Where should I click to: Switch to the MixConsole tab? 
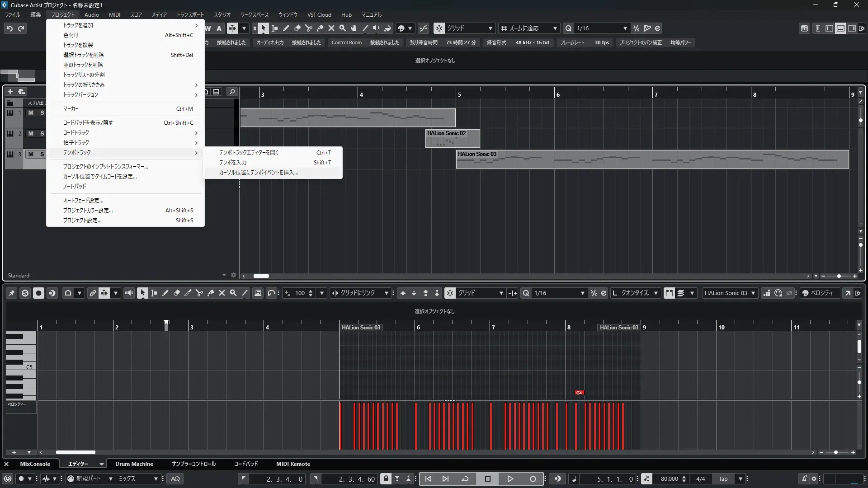click(x=35, y=464)
